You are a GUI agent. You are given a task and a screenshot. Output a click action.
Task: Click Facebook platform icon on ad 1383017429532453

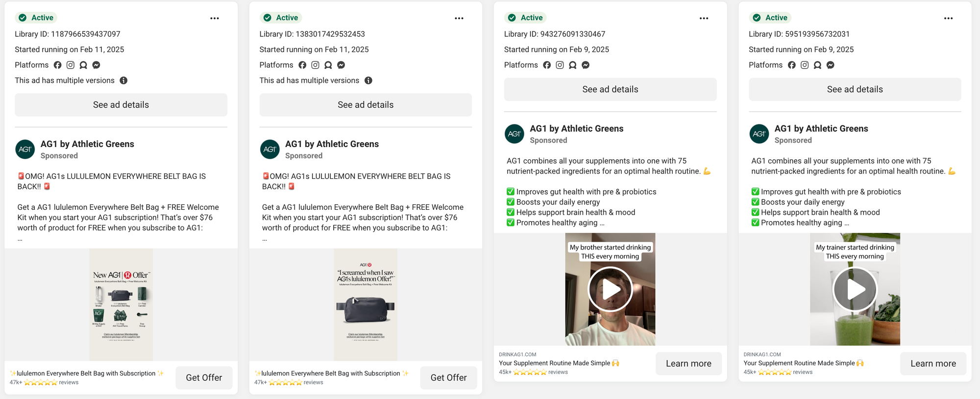point(302,65)
